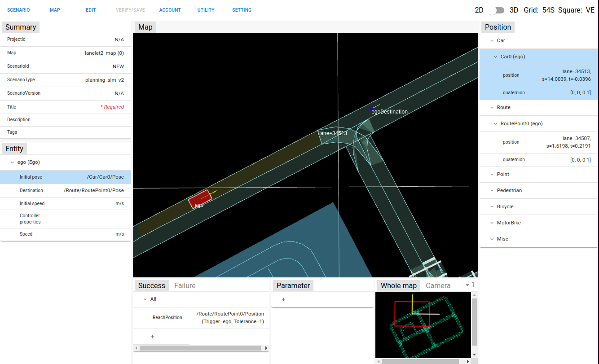Toggle the 2D/3D view switch
This screenshot has height=364, width=599.
point(496,10)
